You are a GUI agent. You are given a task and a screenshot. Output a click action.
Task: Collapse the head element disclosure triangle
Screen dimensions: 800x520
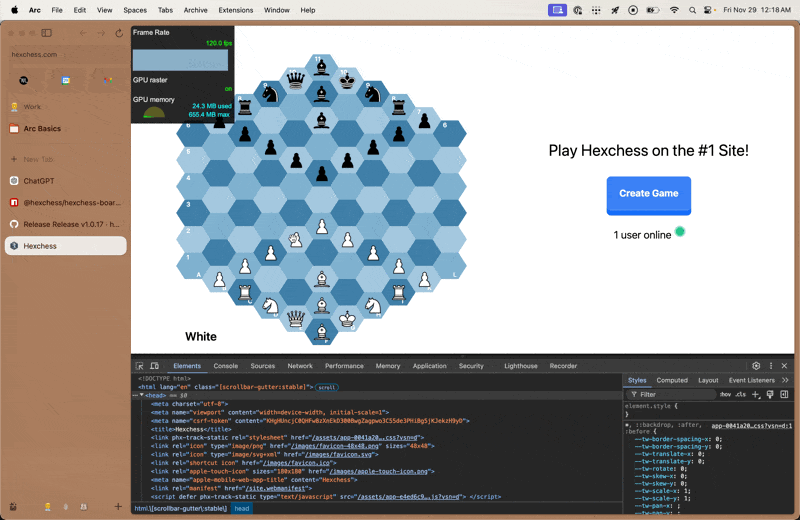142,395
